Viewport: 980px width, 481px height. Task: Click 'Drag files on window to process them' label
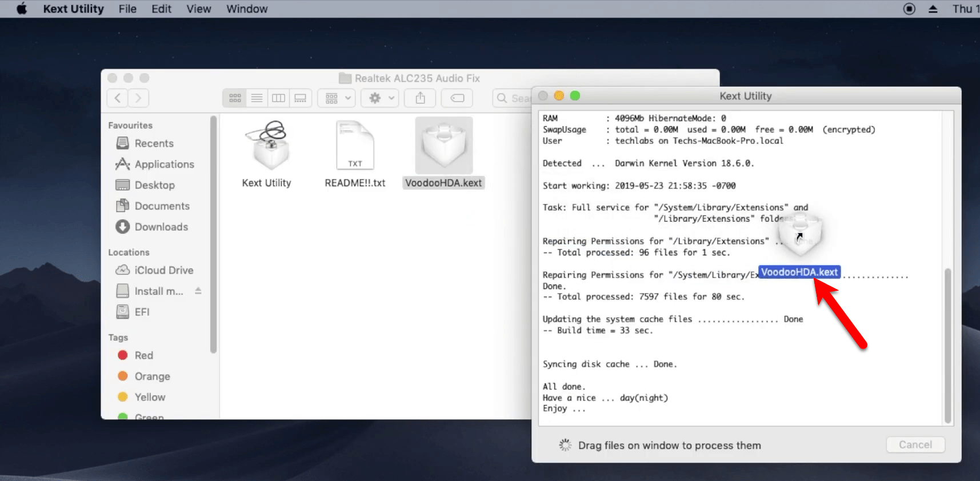click(x=669, y=446)
